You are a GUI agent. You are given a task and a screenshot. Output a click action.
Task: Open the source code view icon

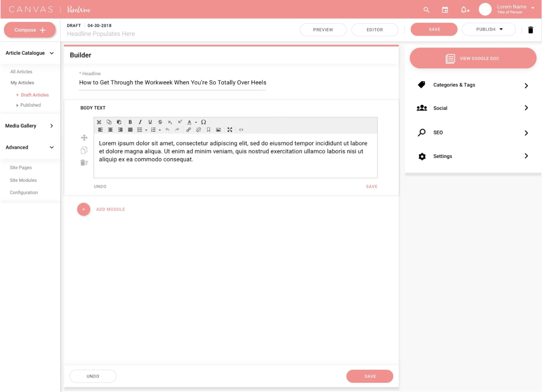(x=241, y=130)
